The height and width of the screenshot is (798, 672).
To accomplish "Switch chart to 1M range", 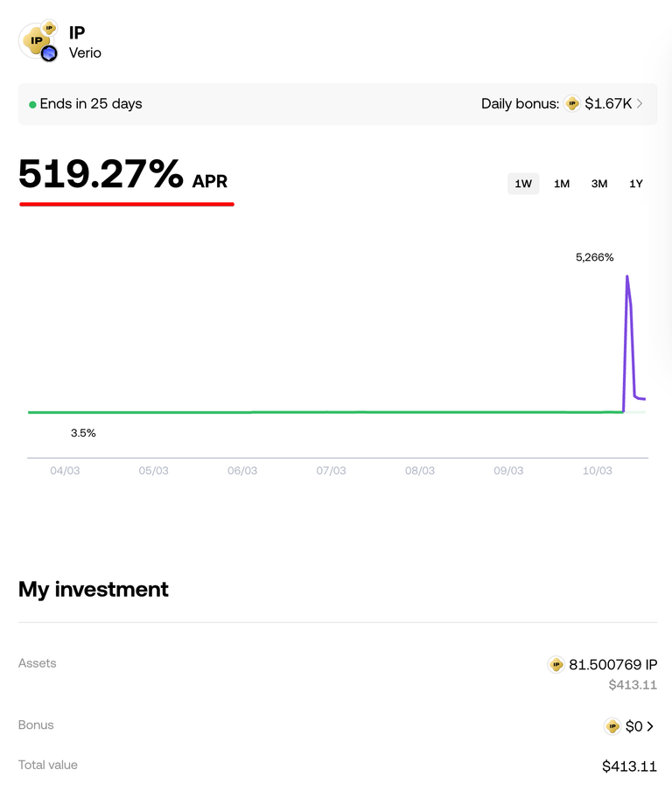I will pos(562,184).
